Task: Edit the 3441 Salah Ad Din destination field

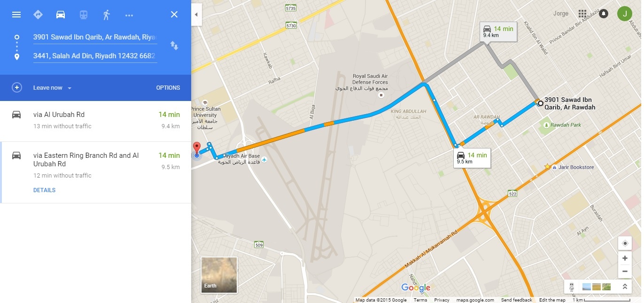Action: coord(94,56)
